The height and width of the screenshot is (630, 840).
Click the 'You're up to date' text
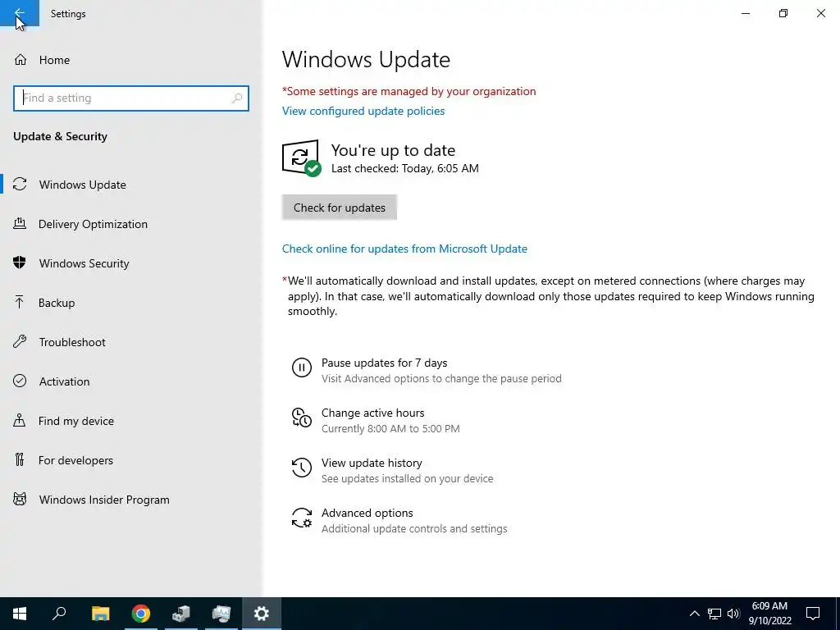pyautogui.click(x=393, y=150)
